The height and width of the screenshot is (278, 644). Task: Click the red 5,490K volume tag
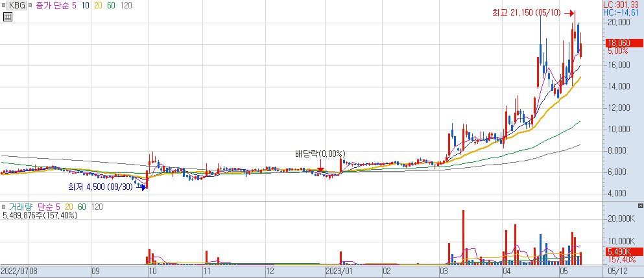pos(624,251)
